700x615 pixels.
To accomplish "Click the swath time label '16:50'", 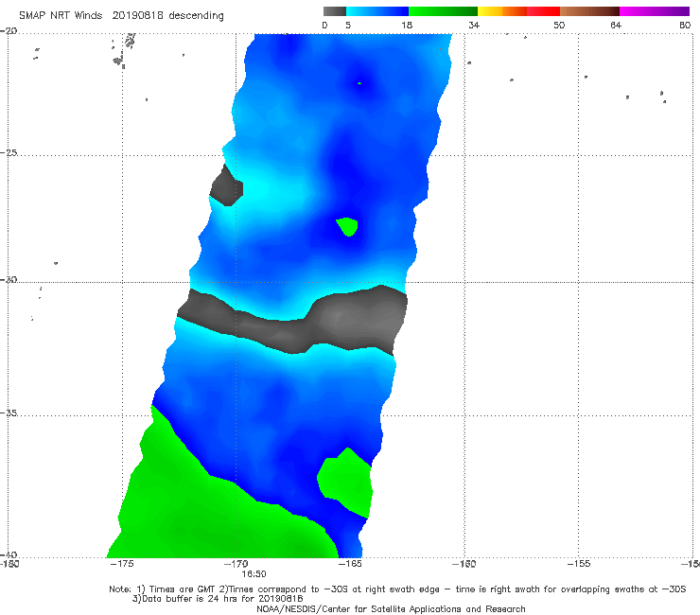I will point(254,574).
